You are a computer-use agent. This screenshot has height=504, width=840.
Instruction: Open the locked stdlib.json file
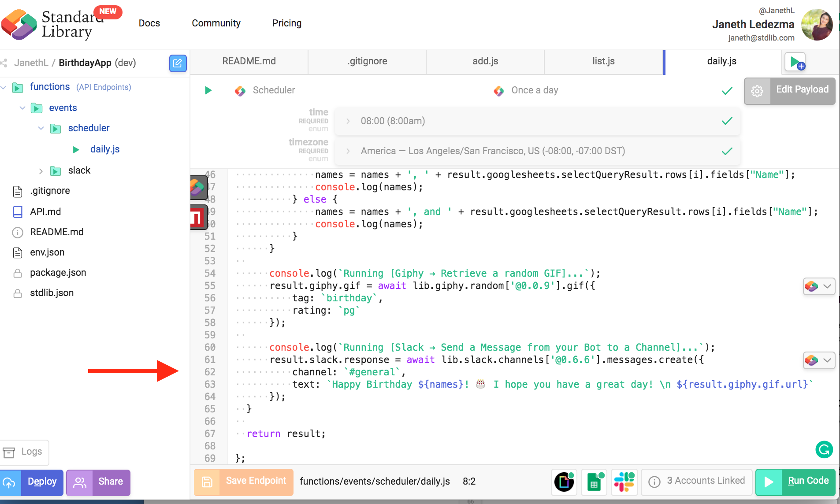[52, 293]
